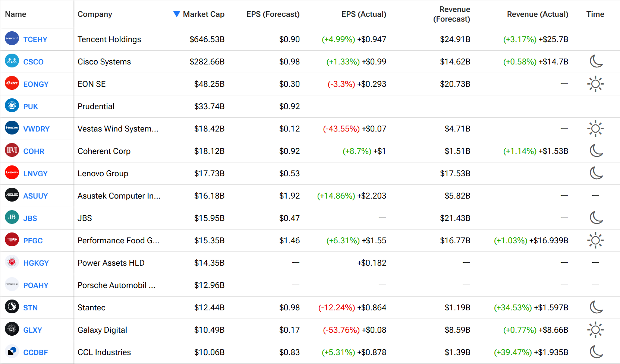Viewport: 620px width, 364px height.
Task: Click the E.ON logo icon
Action: coord(12,83)
